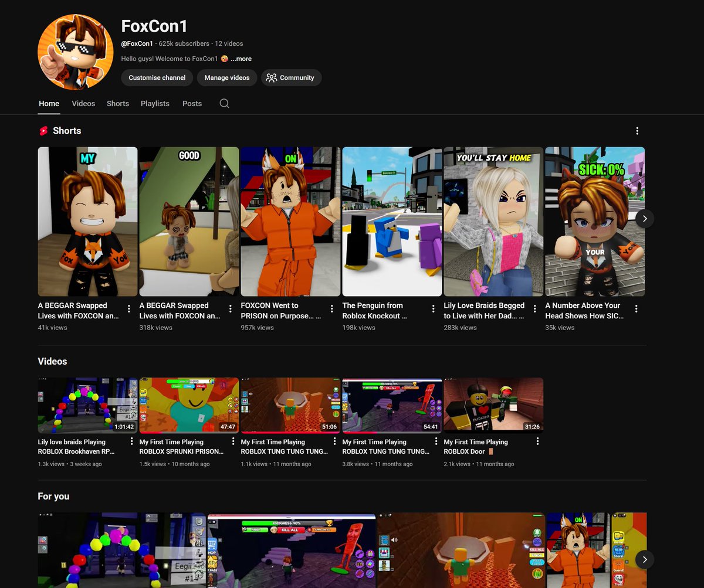Open YOU'LL STAY HOME short thumbnail
This screenshot has width=704, height=588.
(493, 222)
